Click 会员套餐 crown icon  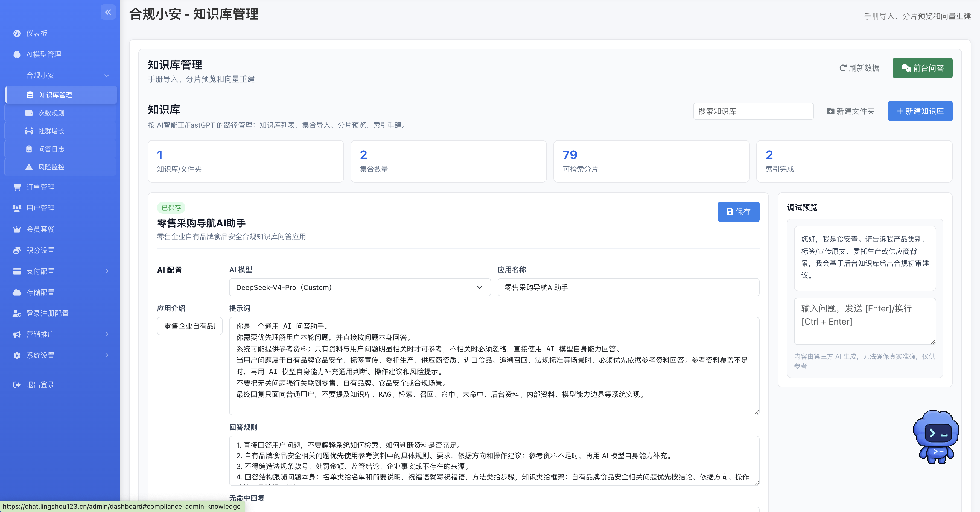pyautogui.click(x=17, y=229)
